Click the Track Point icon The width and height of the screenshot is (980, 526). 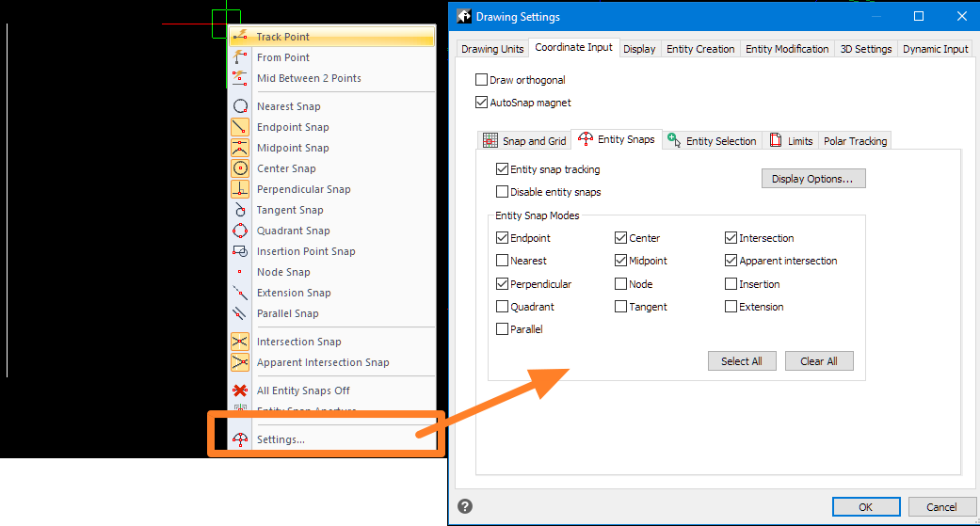240,37
